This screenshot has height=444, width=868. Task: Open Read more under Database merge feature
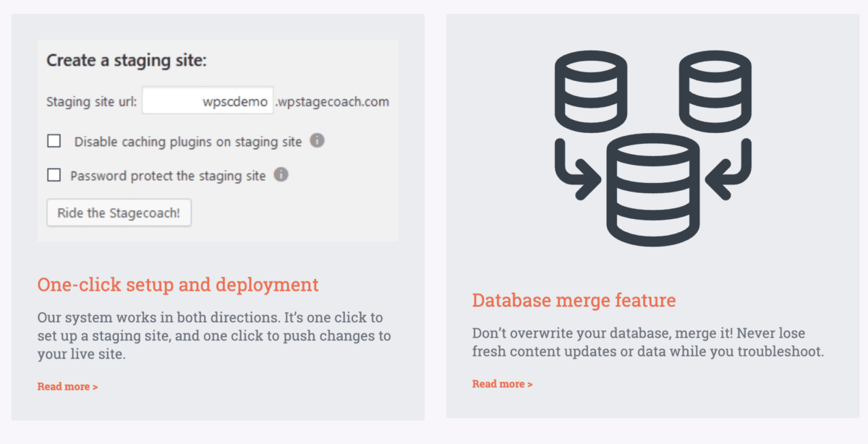tap(502, 384)
